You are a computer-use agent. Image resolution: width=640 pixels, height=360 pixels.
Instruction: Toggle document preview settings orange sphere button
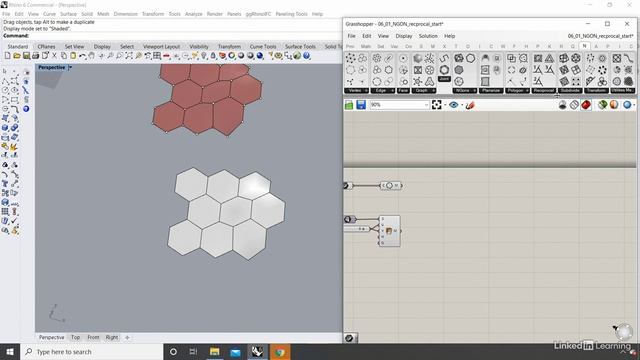point(614,105)
